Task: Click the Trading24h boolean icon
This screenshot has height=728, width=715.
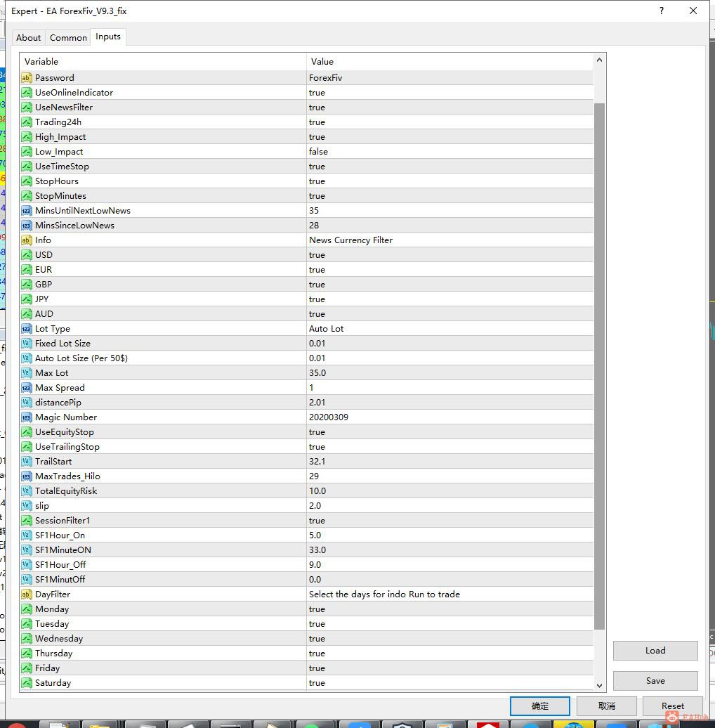Action: click(27, 122)
